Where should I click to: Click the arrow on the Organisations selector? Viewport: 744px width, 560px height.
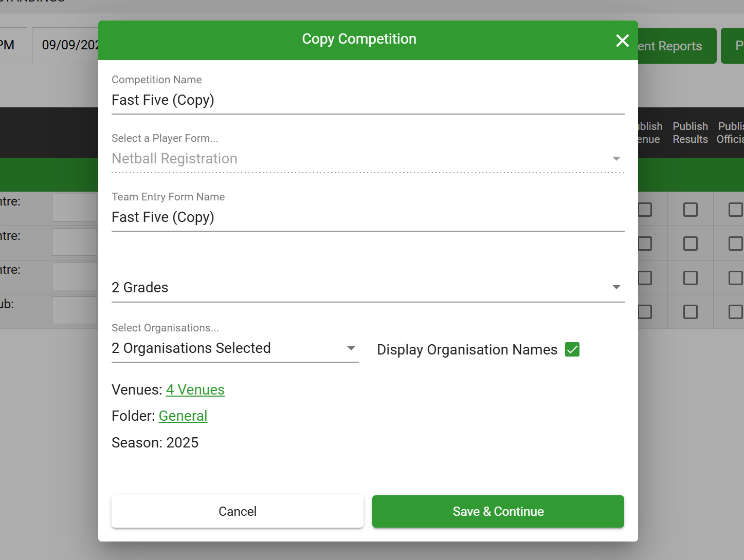[x=350, y=348]
